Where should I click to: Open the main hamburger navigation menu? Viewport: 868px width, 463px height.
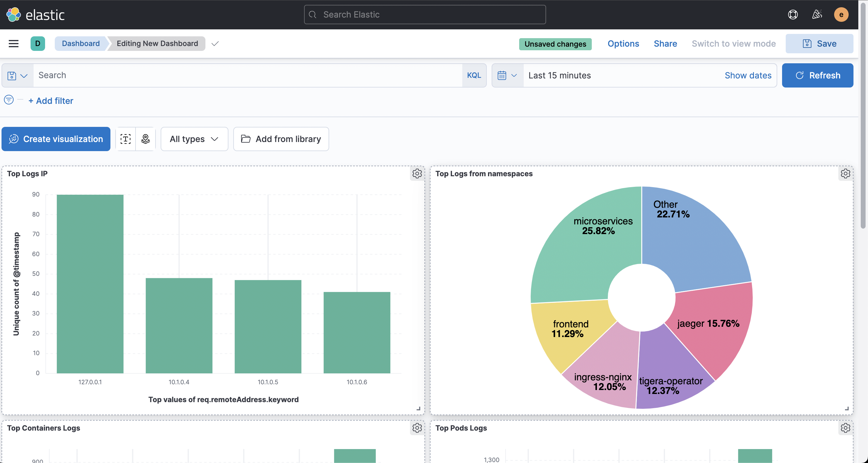pos(14,44)
